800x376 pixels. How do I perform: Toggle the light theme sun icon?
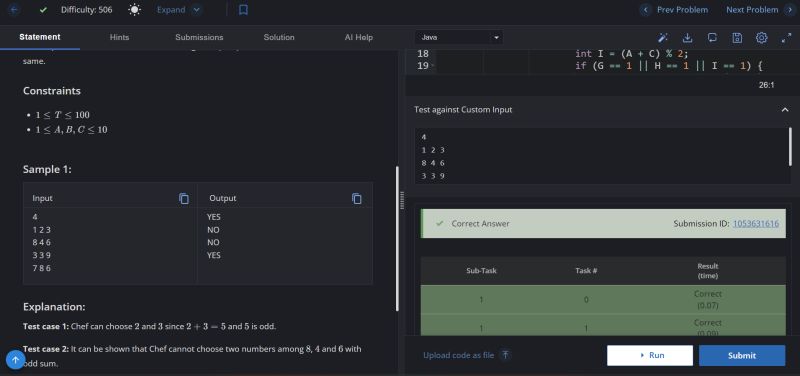click(x=134, y=10)
